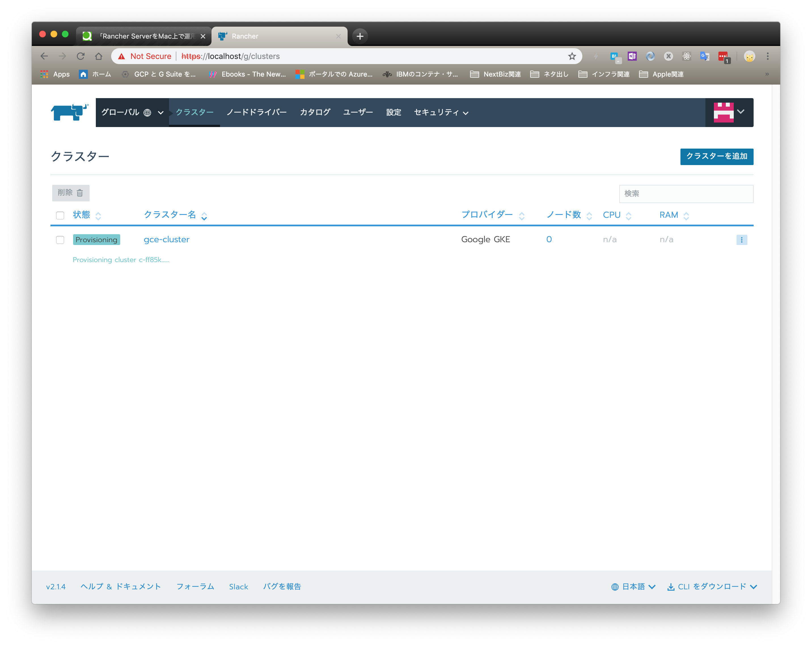Click the browser reload icon
The width and height of the screenshot is (812, 646).
[x=81, y=56]
